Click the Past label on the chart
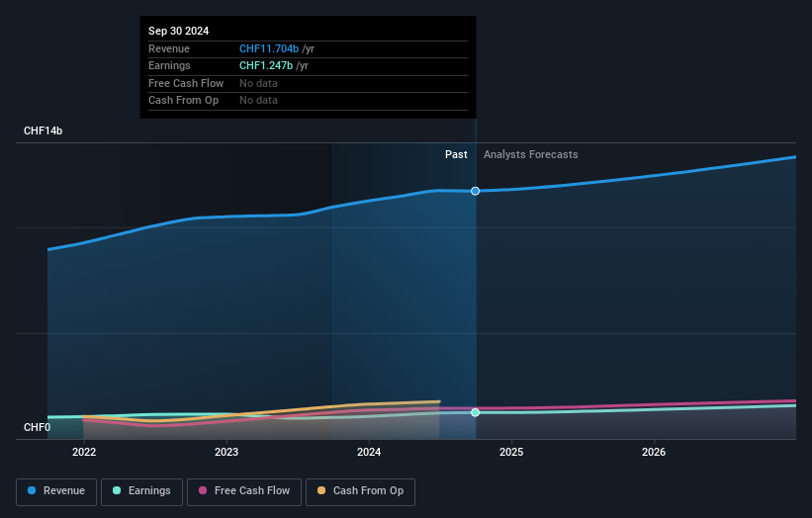The image size is (812, 518). 456,154
